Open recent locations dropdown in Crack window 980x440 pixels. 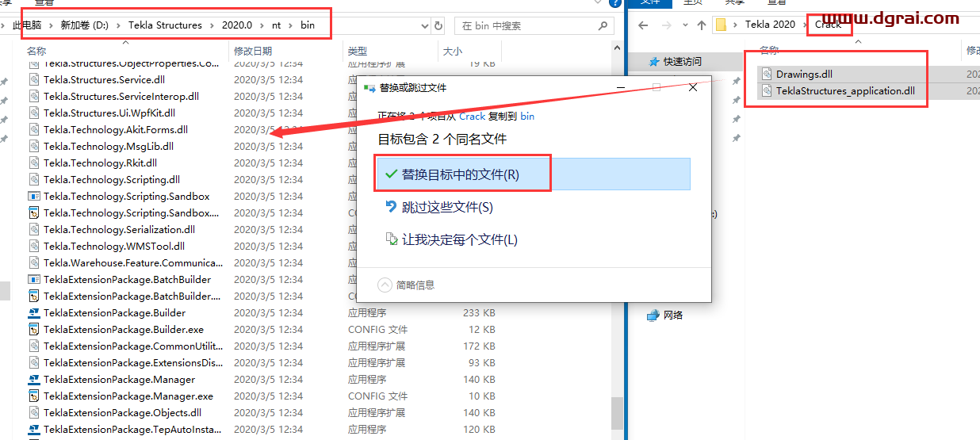(x=684, y=25)
